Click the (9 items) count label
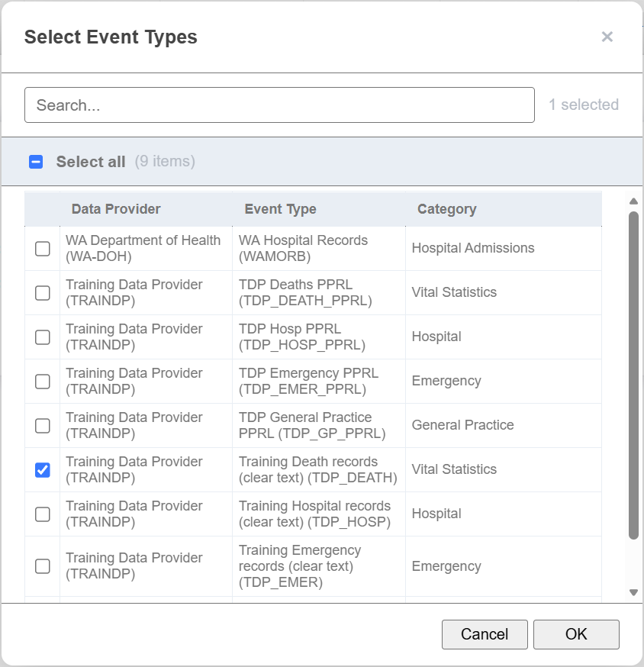This screenshot has width=644, height=667. (x=165, y=162)
